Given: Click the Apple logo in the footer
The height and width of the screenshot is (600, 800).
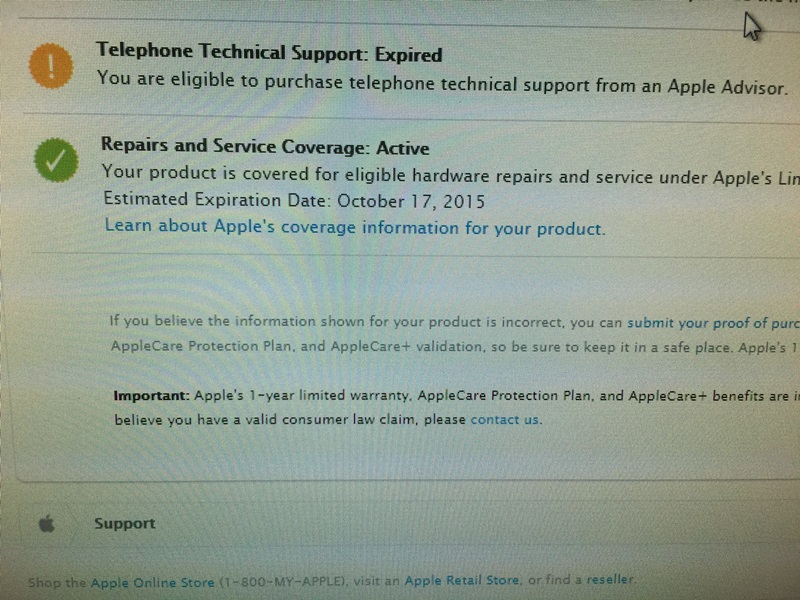Looking at the screenshot, I should pos(45,523).
